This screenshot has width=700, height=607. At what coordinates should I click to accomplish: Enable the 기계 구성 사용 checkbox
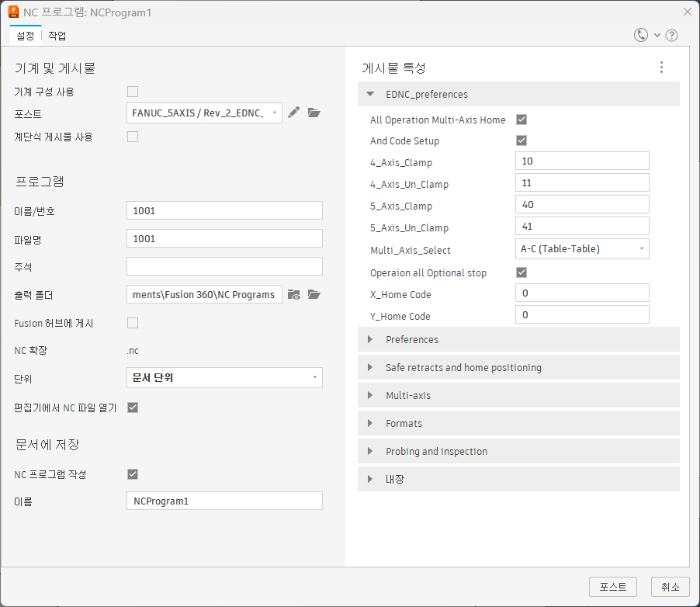[133, 92]
